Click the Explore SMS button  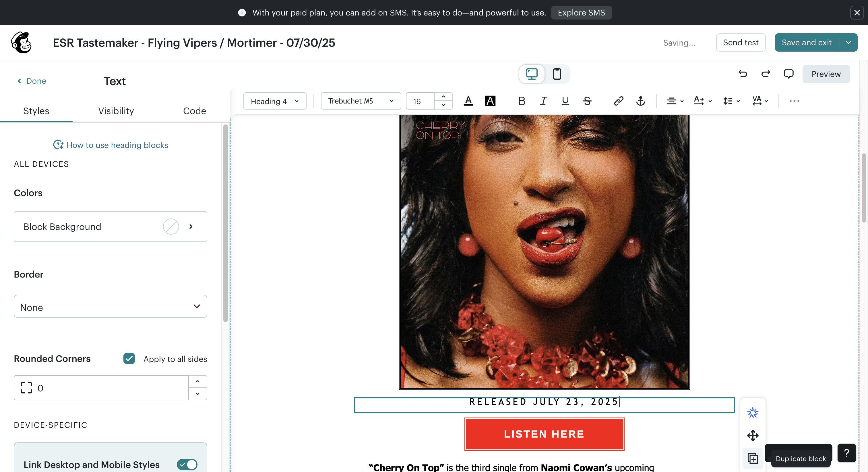click(581, 13)
